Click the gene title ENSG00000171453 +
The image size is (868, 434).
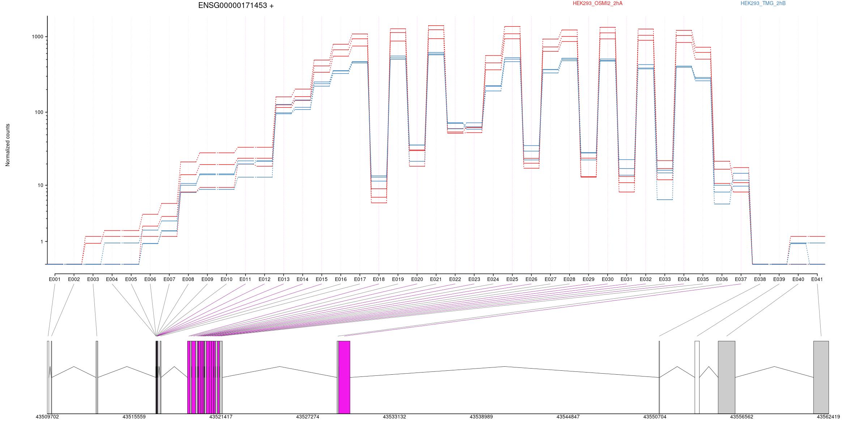click(236, 5)
